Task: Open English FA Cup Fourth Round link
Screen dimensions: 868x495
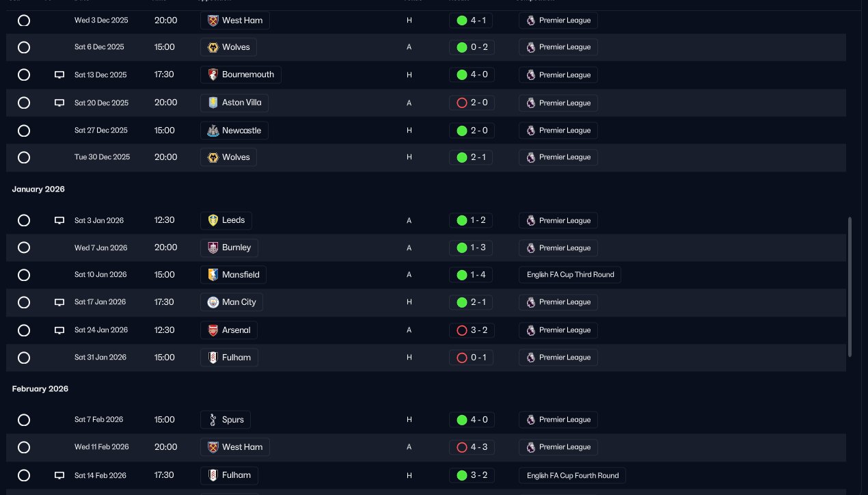Action: point(572,475)
